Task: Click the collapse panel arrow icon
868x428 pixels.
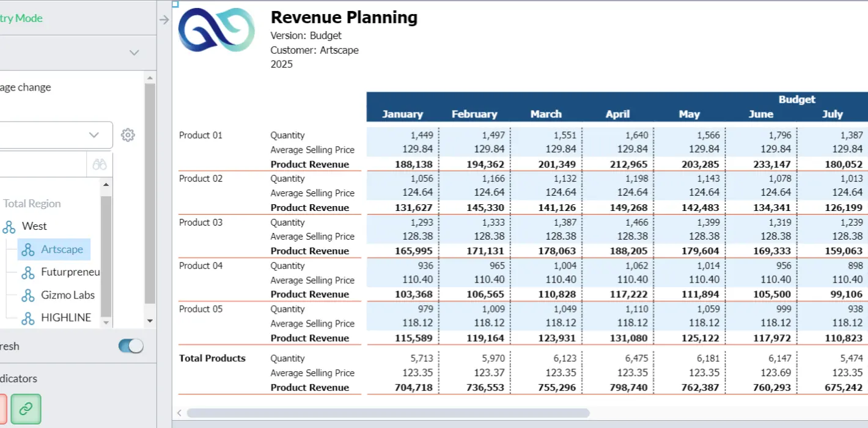Action: tap(164, 20)
